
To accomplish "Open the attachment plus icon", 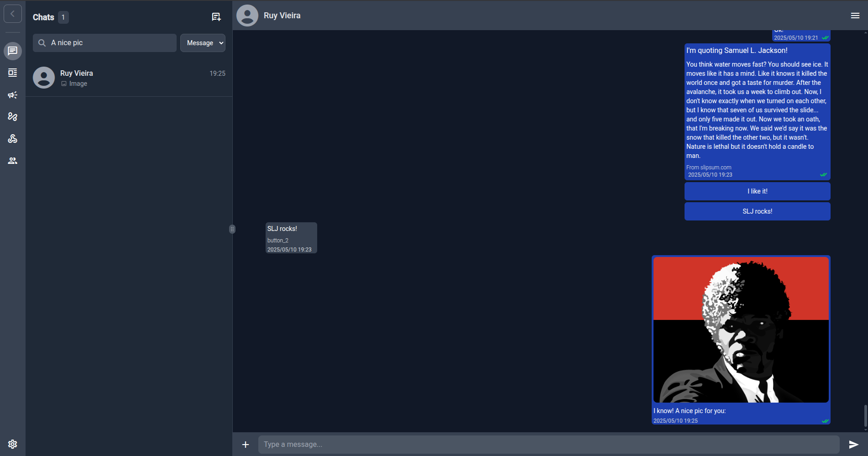I will click(x=245, y=444).
